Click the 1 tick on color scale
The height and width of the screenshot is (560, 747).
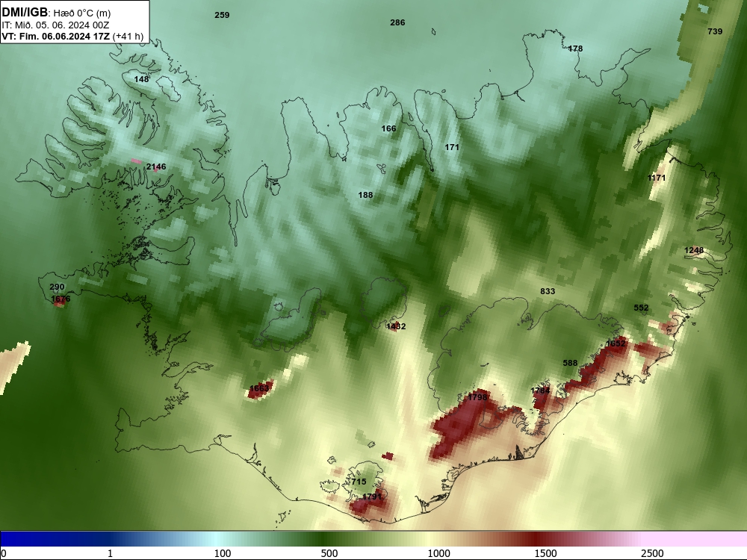pyautogui.click(x=110, y=553)
